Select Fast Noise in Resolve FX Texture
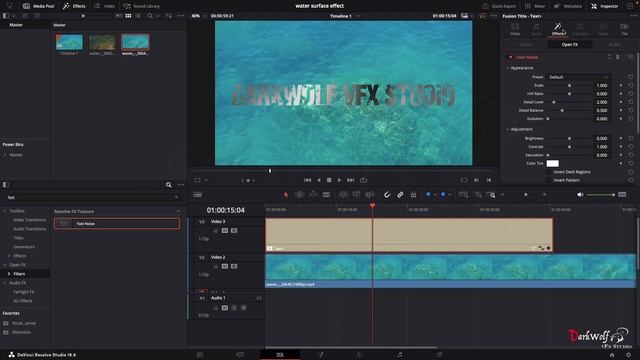The width and height of the screenshot is (640, 360). point(117,224)
